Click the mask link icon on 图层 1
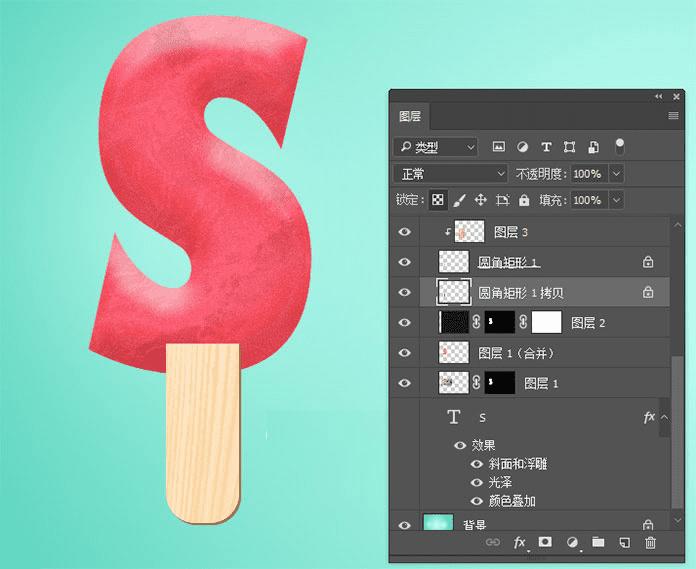Screen dimensions: 696x569 476,383
